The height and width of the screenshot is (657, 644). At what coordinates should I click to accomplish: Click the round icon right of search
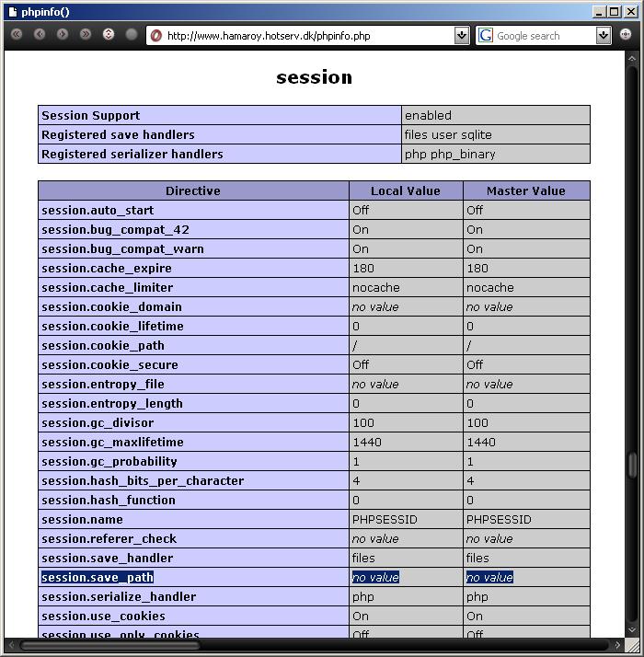[626, 34]
